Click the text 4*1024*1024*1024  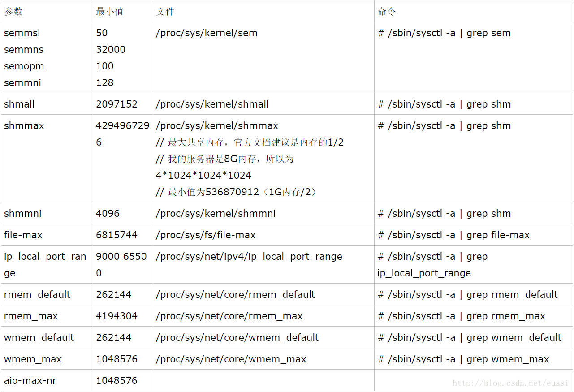[203, 175]
